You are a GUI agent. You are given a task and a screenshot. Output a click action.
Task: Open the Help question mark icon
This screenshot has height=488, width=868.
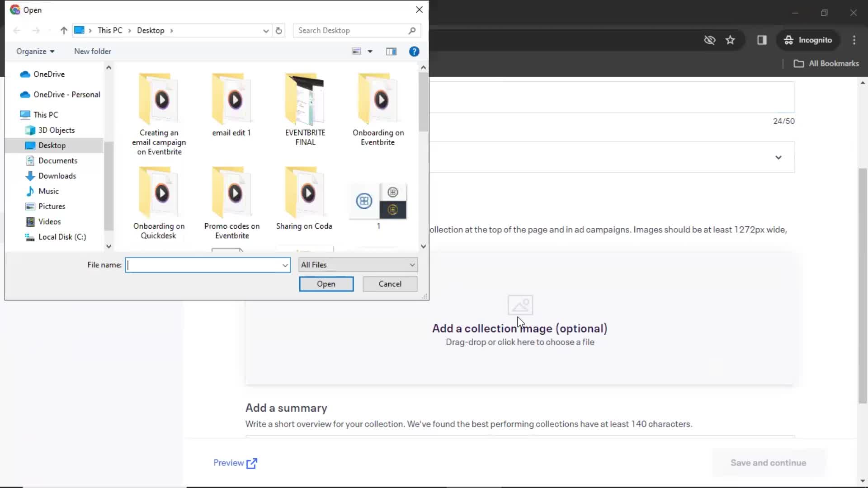tap(414, 52)
